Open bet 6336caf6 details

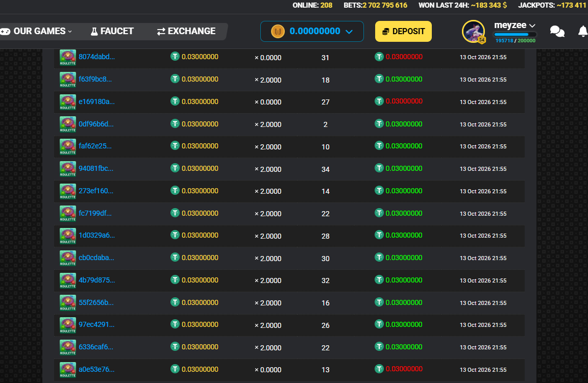96,347
